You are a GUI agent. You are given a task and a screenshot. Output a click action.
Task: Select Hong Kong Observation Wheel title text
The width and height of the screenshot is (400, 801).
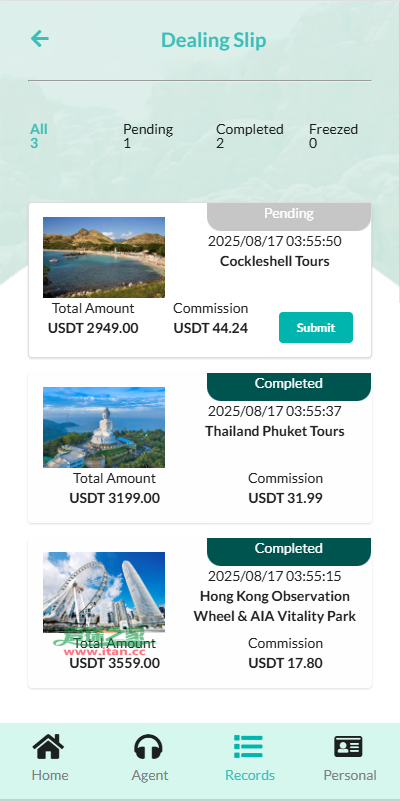[x=275, y=606]
